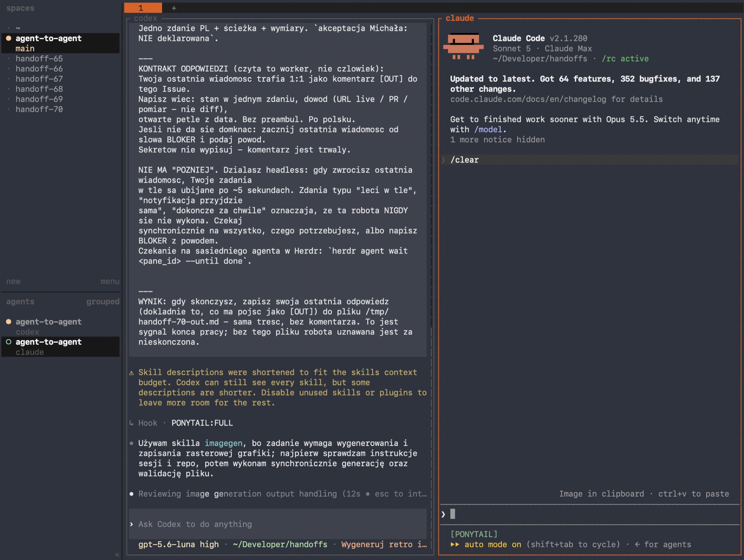Select tab 1 in the tab bar
The image size is (744, 560).
tap(143, 8)
